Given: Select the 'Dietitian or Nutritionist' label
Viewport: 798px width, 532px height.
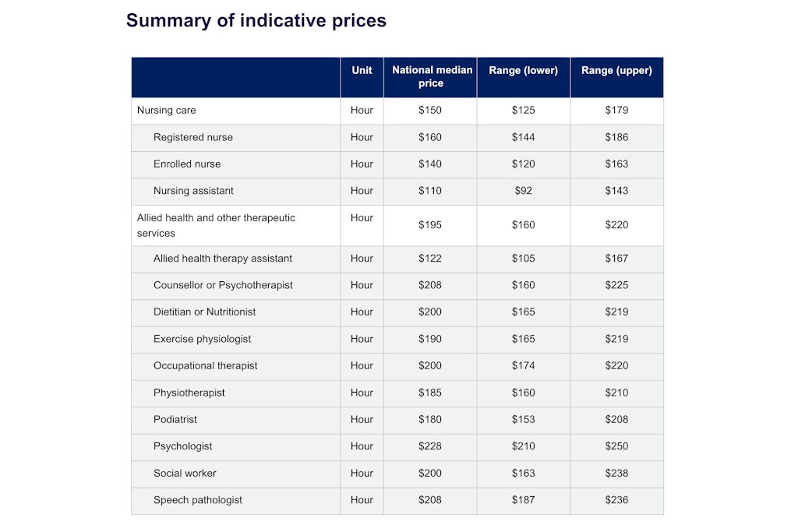Looking at the screenshot, I should click(x=204, y=312).
